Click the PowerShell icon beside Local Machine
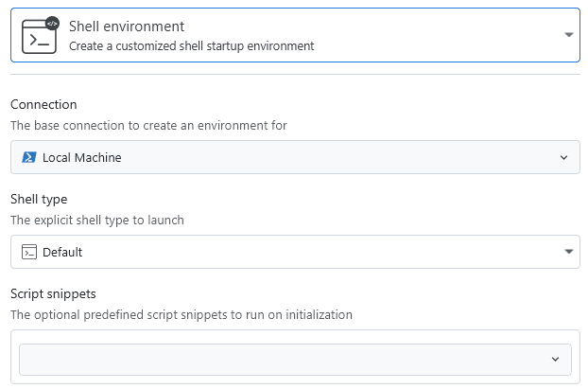 tap(29, 157)
